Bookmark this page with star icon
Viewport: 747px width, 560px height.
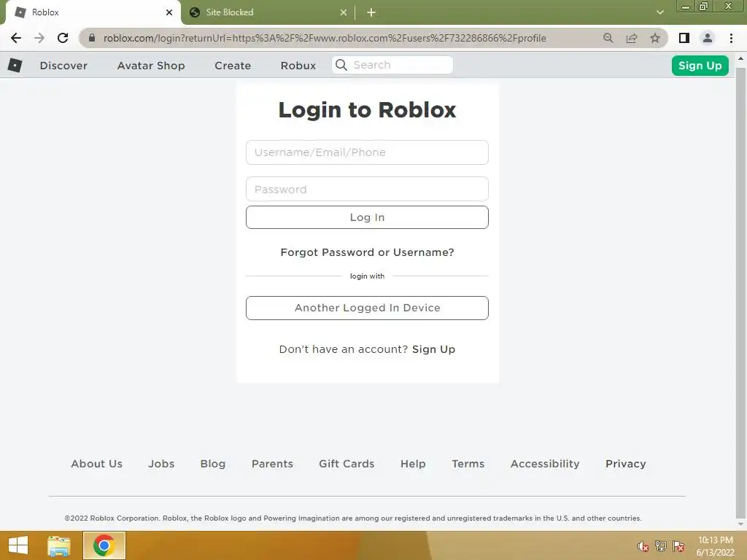(655, 38)
